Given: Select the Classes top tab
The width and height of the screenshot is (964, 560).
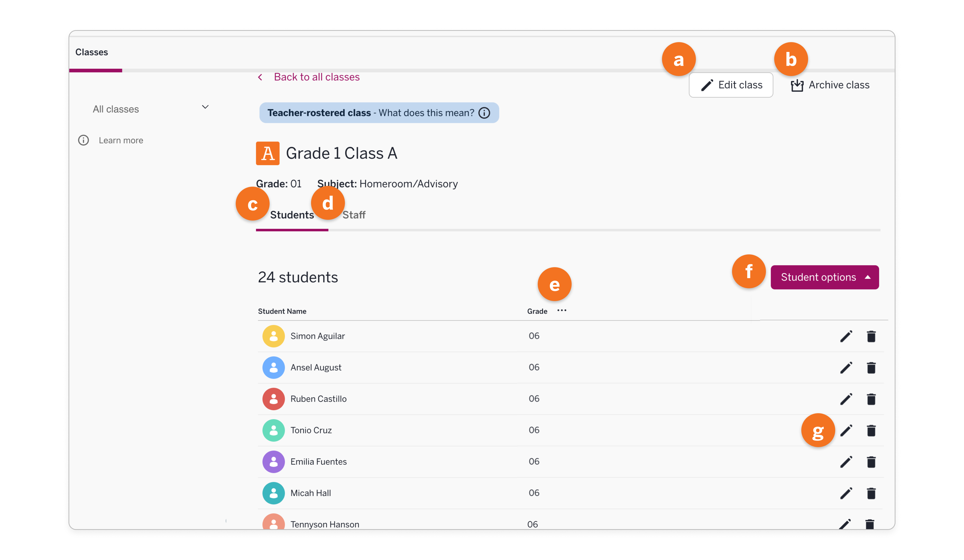Looking at the screenshot, I should tap(92, 52).
